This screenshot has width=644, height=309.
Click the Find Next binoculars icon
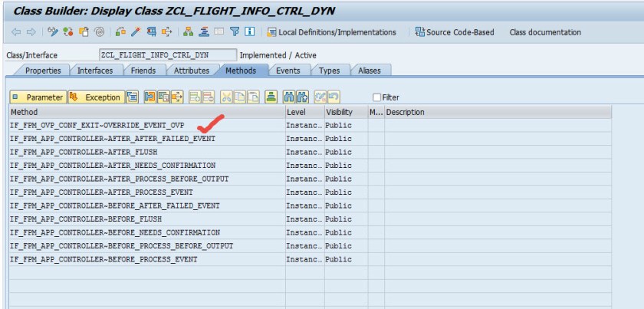click(x=302, y=97)
